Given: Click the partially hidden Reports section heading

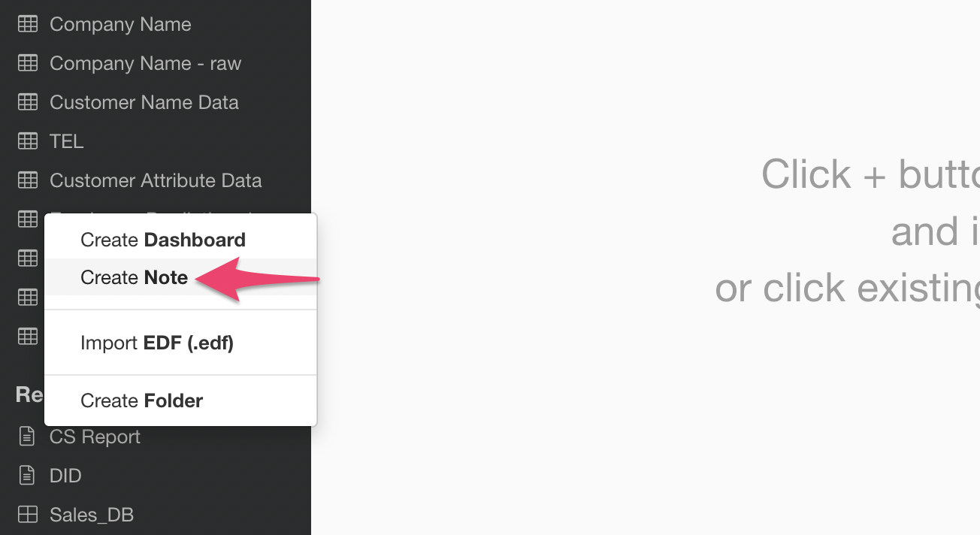Looking at the screenshot, I should click(29, 394).
